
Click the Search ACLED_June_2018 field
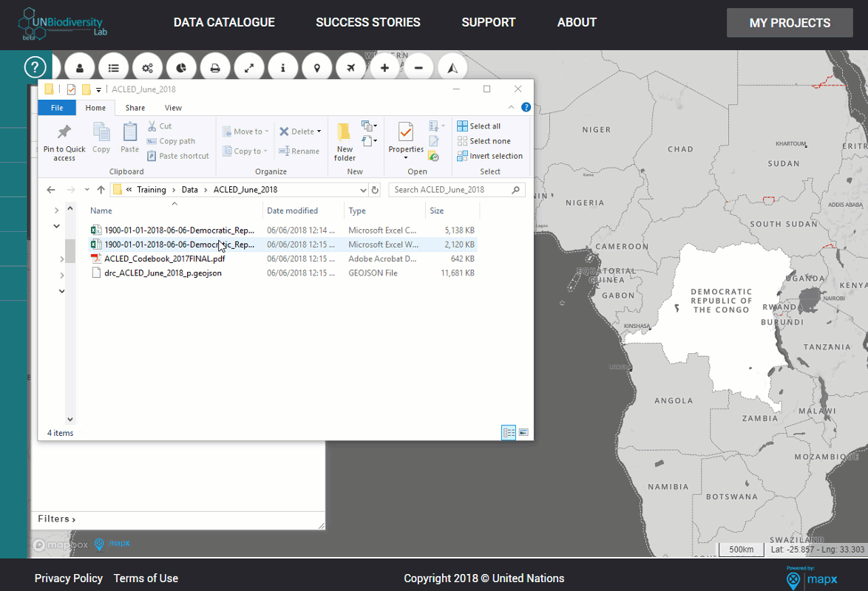pyautogui.click(x=457, y=190)
